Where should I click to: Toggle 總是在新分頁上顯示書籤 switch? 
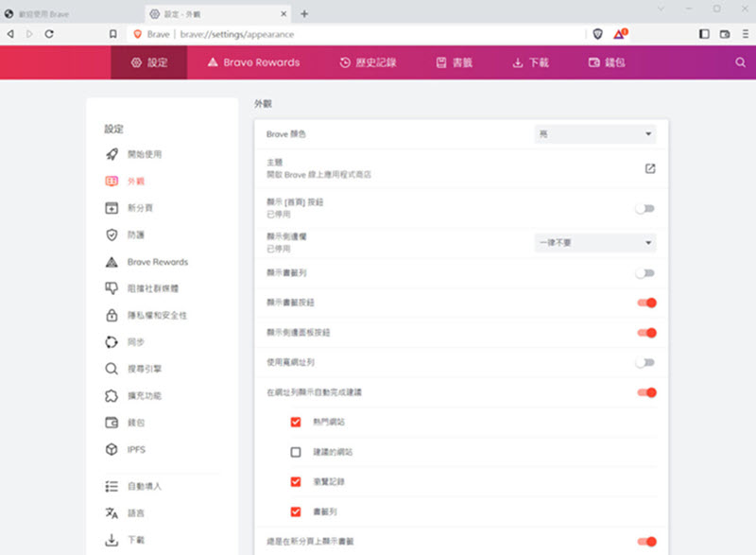[x=646, y=542]
